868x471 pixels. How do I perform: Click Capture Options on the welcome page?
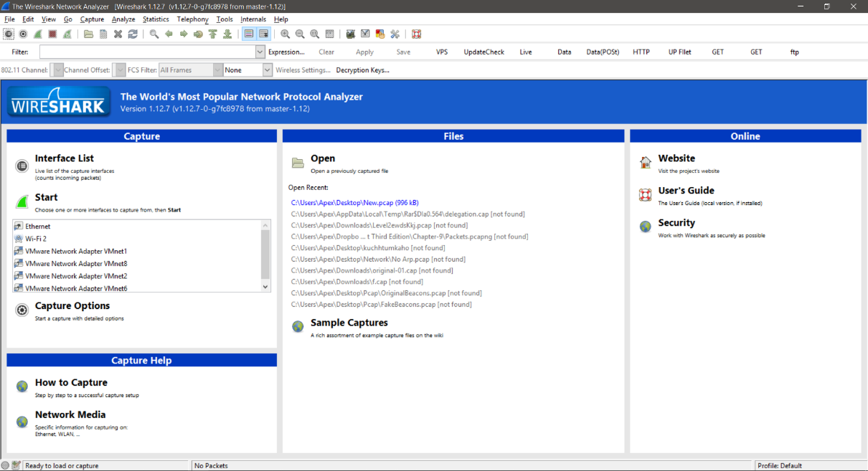point(72,305)
